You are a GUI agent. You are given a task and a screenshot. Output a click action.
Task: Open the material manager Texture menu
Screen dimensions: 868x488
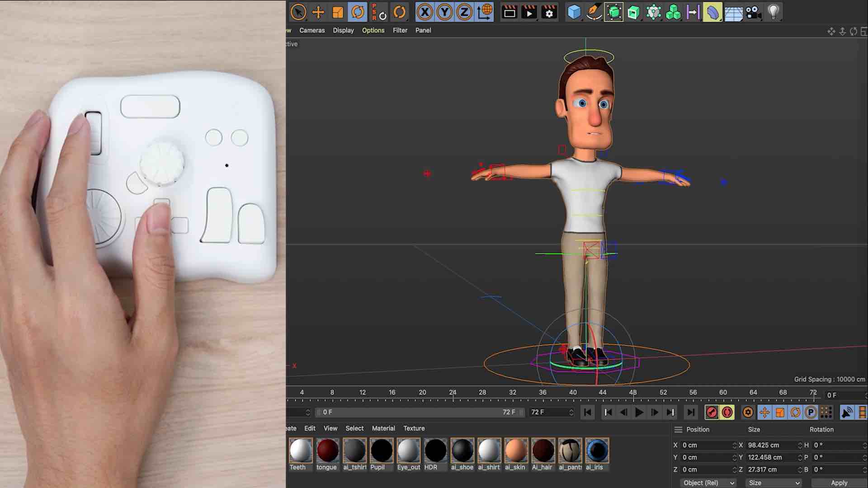point(414,428)
